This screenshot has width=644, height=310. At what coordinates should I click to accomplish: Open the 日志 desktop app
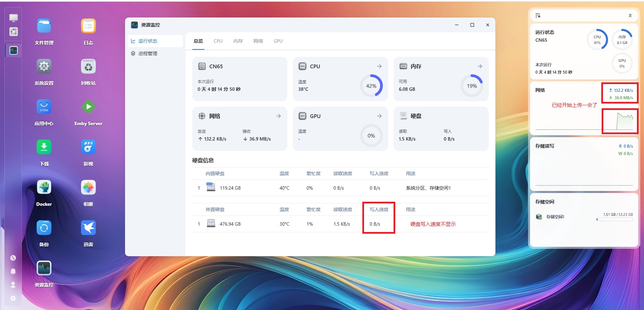[88, 26]
